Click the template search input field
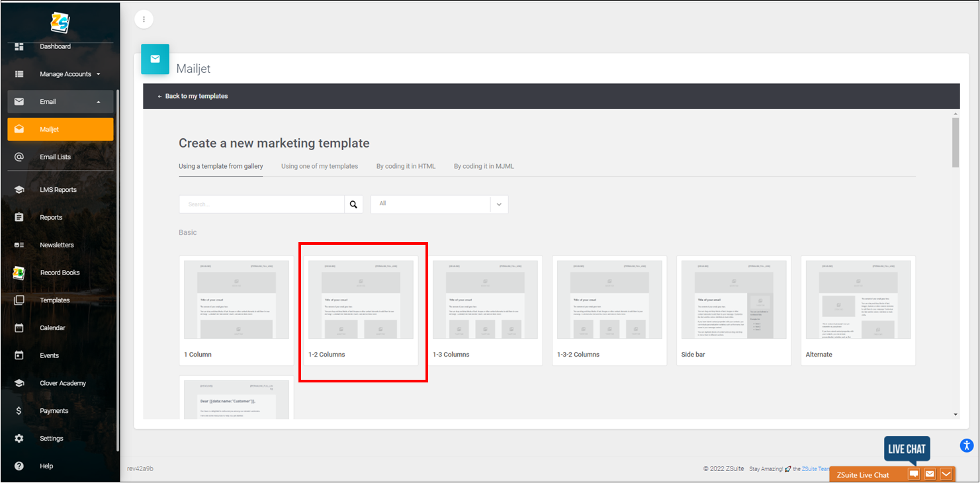Screen dimensions: 980x483 (262, 204)
